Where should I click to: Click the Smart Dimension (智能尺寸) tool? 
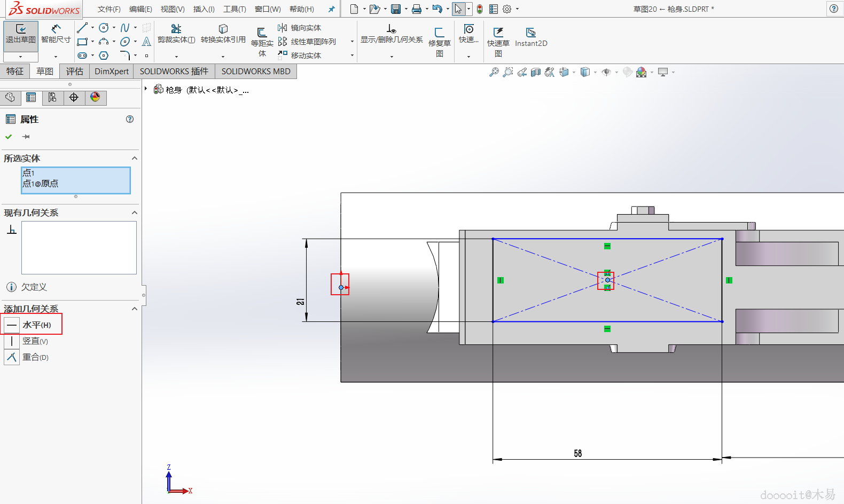56,34
